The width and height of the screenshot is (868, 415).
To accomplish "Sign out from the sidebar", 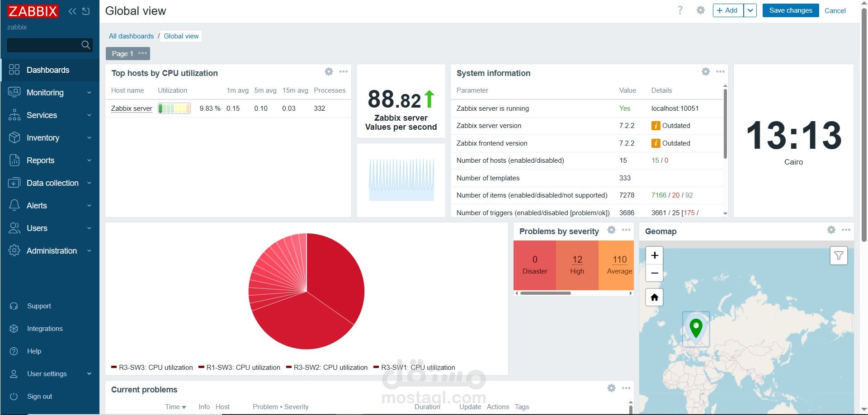I will [50, 396].
